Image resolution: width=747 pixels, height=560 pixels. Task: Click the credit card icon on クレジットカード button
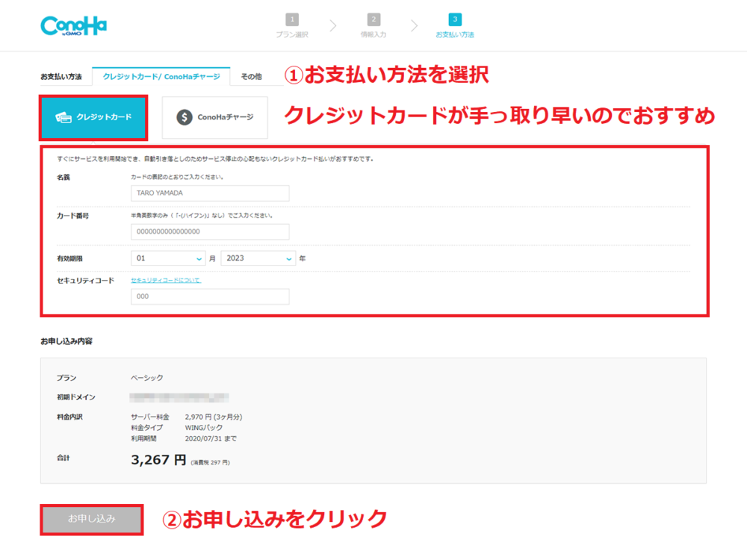[63, 117]
